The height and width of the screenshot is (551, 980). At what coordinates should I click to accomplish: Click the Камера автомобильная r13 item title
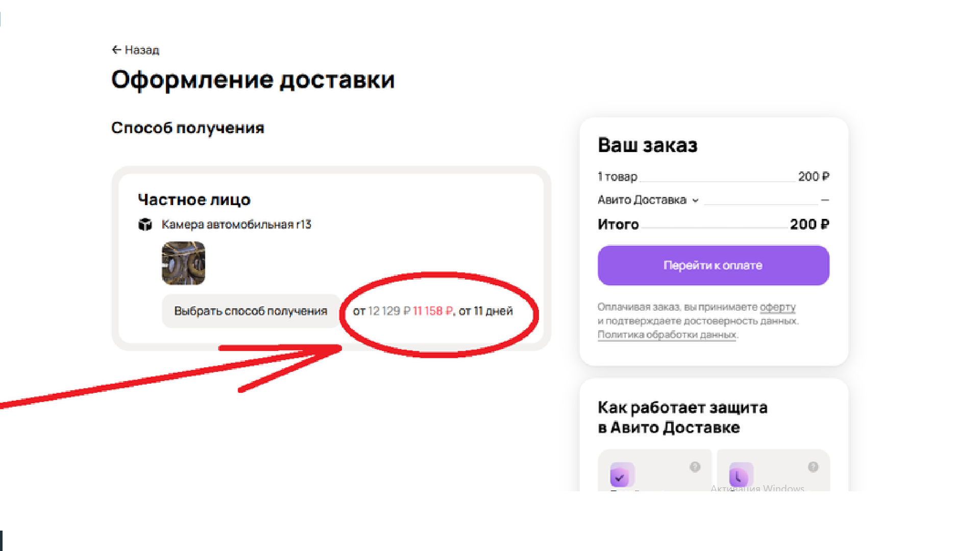[x=236, y=224]
